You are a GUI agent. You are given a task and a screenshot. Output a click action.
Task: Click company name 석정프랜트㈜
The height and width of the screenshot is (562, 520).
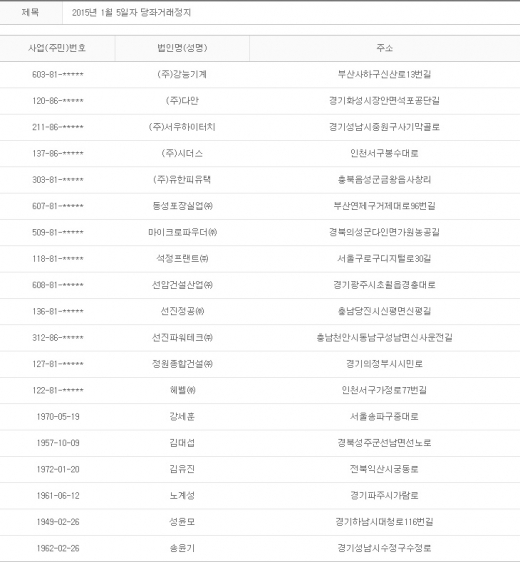(x=182, y=258)
